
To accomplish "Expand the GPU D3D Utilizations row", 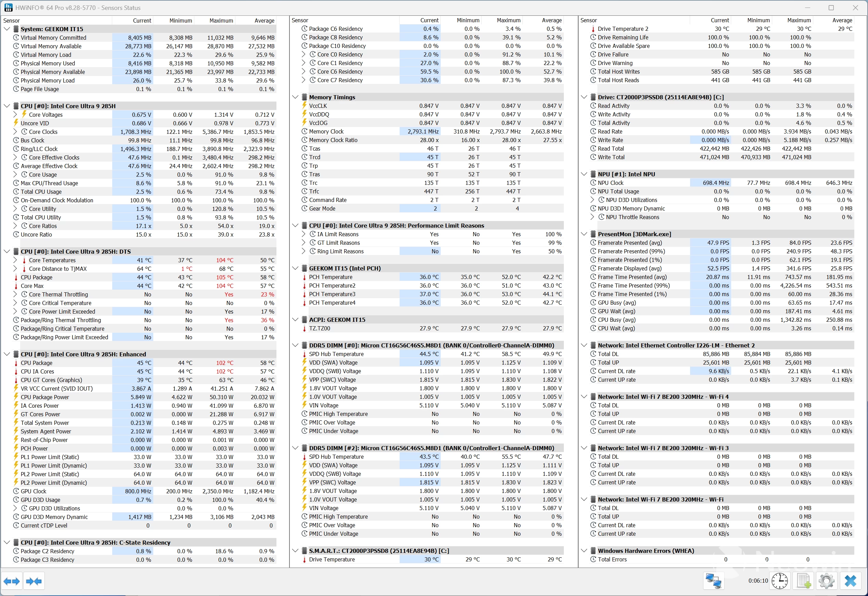I will 15,508.
